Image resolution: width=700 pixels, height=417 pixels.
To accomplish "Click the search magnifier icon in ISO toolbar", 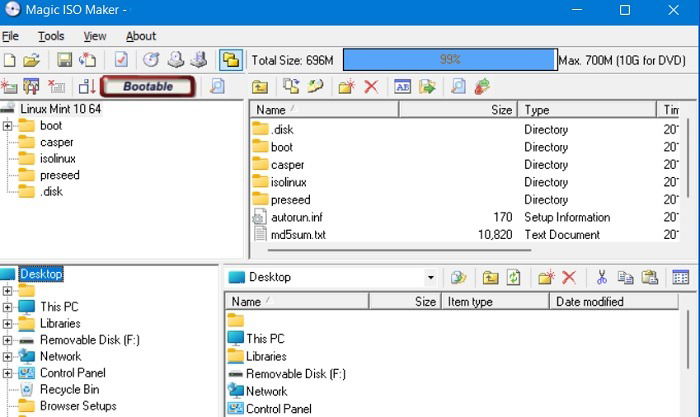I will click(458, 86).
